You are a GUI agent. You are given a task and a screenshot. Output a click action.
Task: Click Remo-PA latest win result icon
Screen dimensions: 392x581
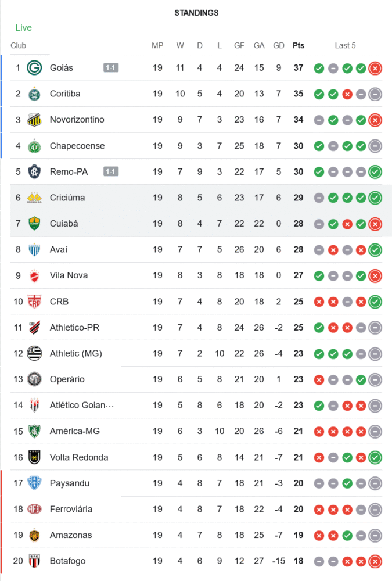tap(375, 172)
